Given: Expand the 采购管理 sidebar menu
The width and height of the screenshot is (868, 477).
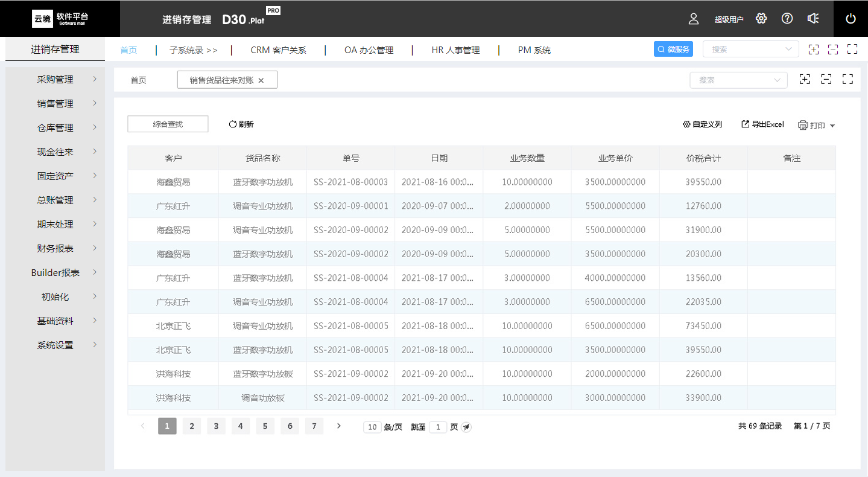Looking at the screenshot, I should [x=55, y=79].
